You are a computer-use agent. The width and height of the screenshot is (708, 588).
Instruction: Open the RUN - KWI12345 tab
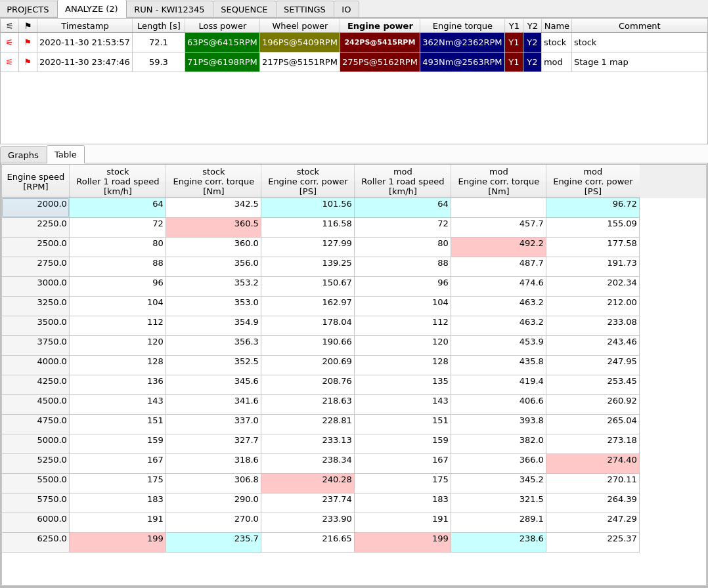(x=169, y=9)
